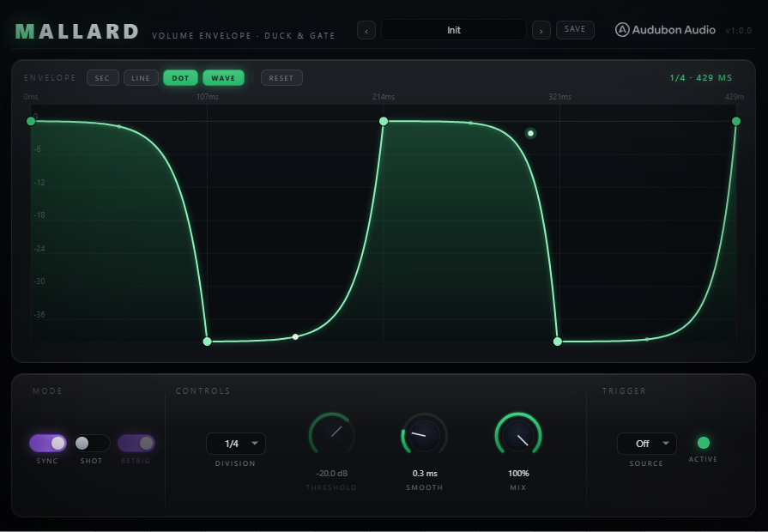The image size is (768, 532).
Task: Click the 0.3 ms smooth value
Action: (x=425, y=473)
